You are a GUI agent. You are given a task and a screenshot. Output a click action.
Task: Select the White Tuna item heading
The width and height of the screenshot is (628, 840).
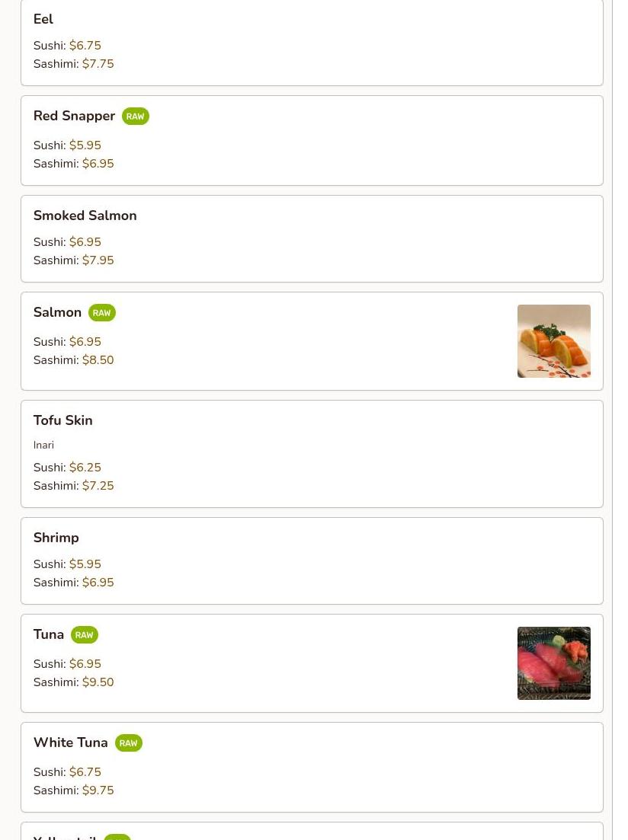click(70, 743)
